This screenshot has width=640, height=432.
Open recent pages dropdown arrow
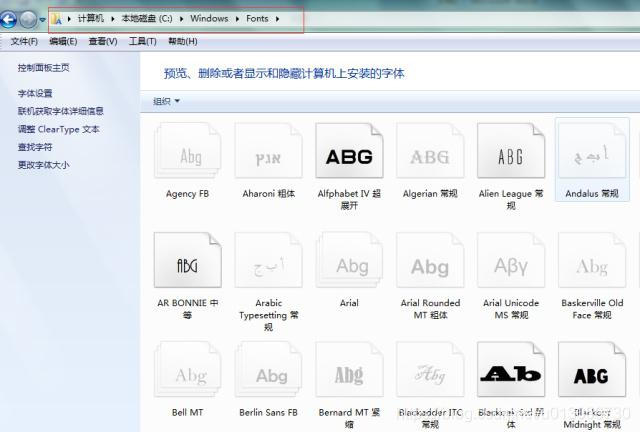42,20
